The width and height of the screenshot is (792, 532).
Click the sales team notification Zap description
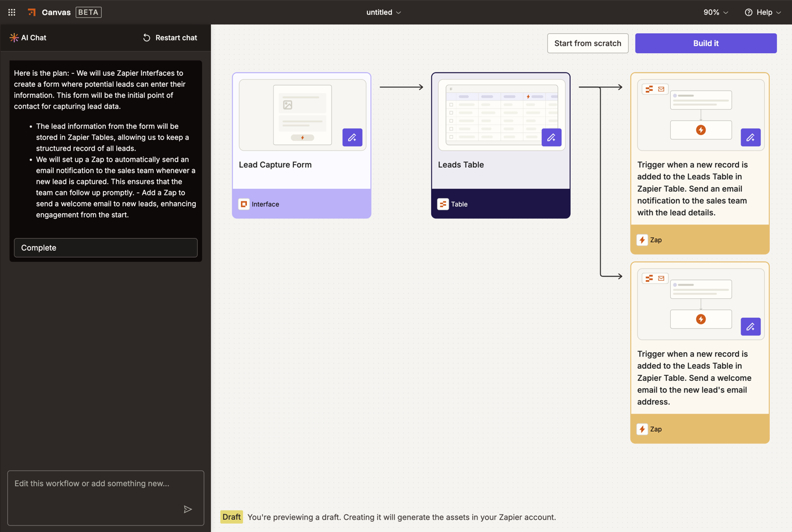click(692, 188)
